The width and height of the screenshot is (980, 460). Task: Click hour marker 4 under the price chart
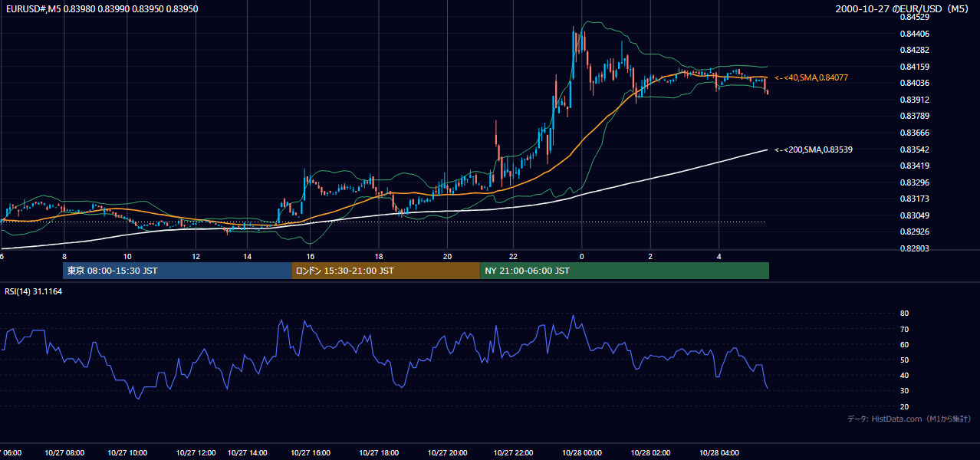[719, 256]
